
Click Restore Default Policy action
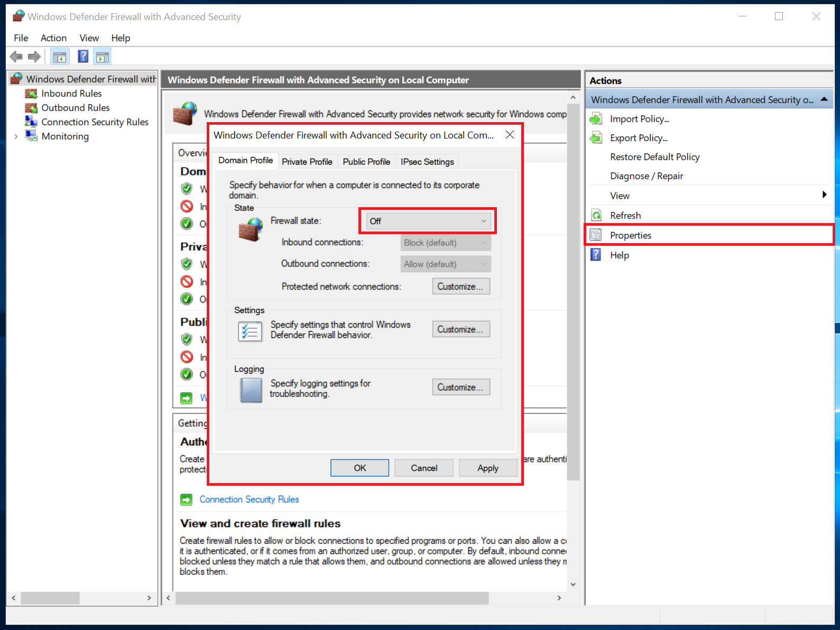click(x=654, y=157)
